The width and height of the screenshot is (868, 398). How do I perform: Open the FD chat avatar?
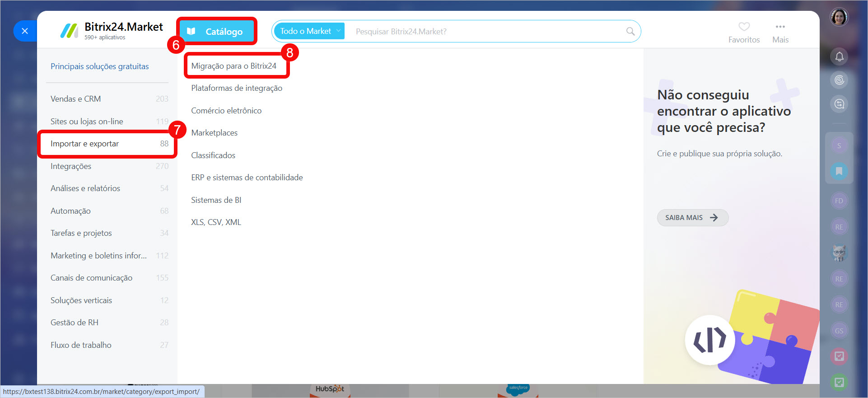click(839, 201)
